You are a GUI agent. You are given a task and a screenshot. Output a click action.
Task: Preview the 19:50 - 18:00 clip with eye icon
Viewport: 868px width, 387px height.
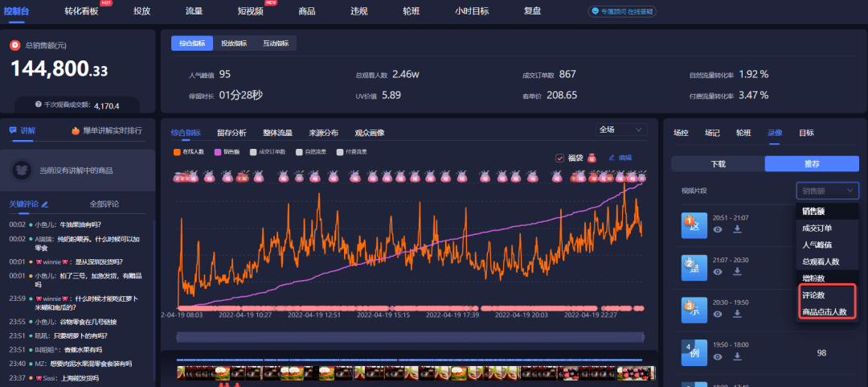(718, 356)
